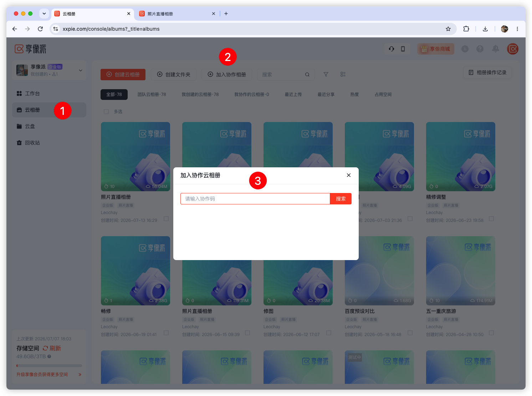Sort by 最近上传
532x396 pixels.
tap(293, 95)
